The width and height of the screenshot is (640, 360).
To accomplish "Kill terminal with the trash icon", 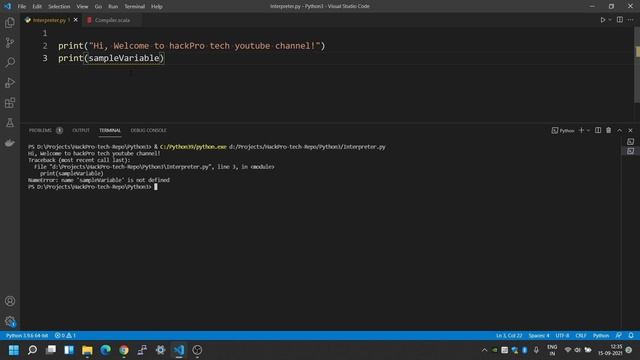I will click(609, 130).
